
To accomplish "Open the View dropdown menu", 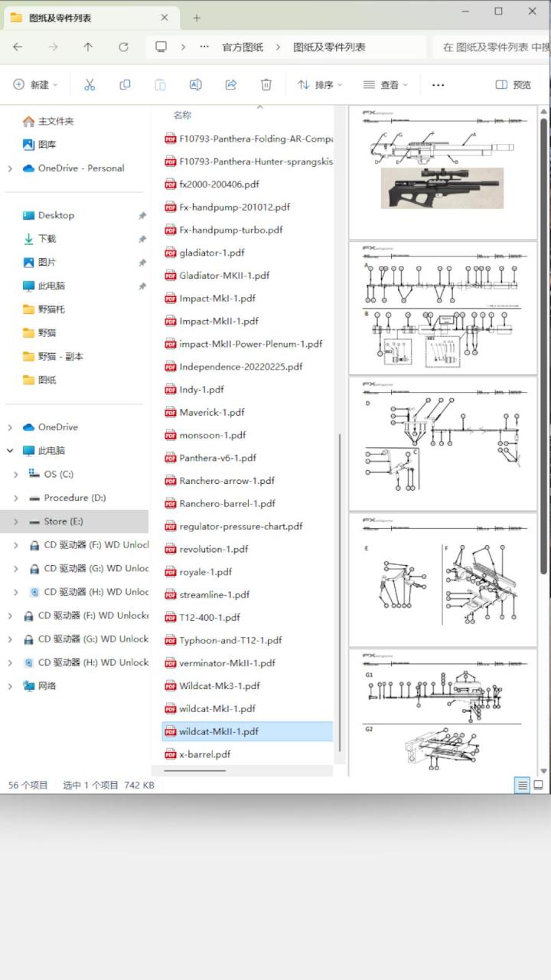I will click(x=385, y=85).
